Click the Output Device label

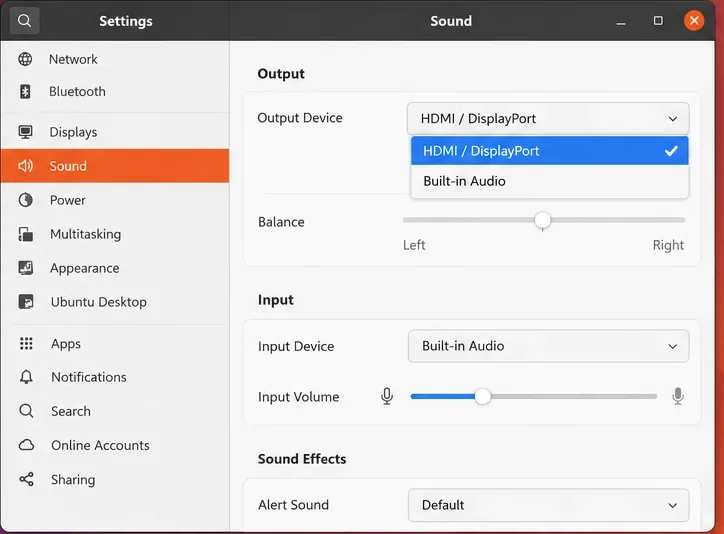click(300, 118)
